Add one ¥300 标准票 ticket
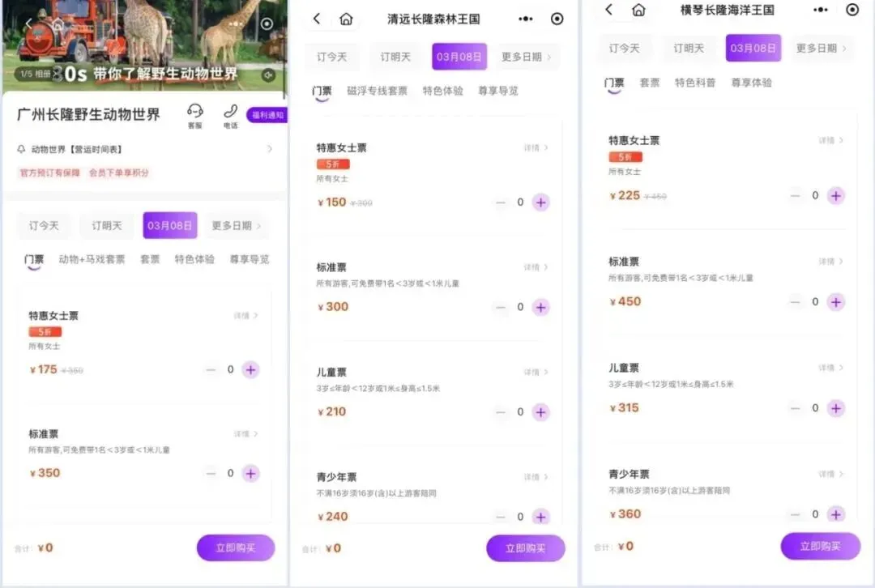This screenshot has width=875, height=588. point(540,307)
